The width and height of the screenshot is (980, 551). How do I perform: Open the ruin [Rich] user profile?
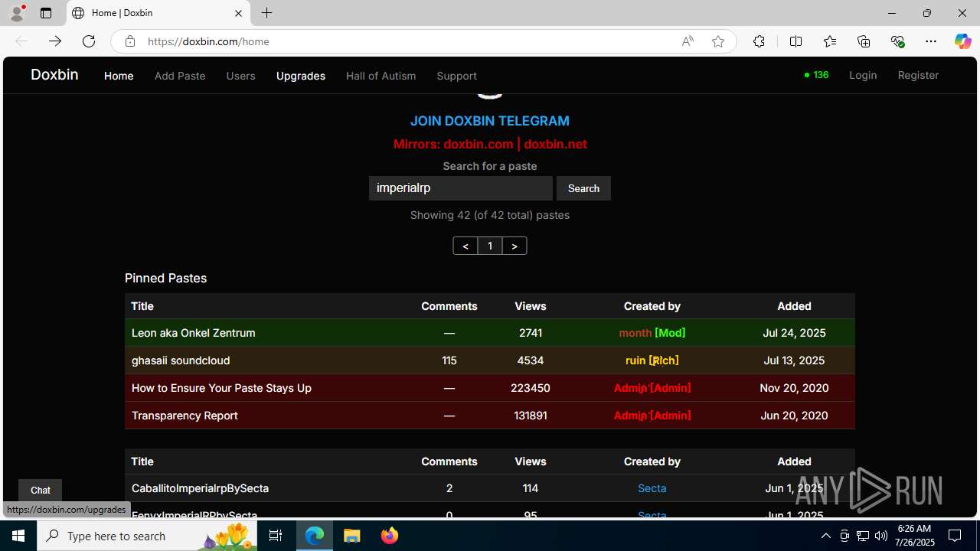click(652, 360)
